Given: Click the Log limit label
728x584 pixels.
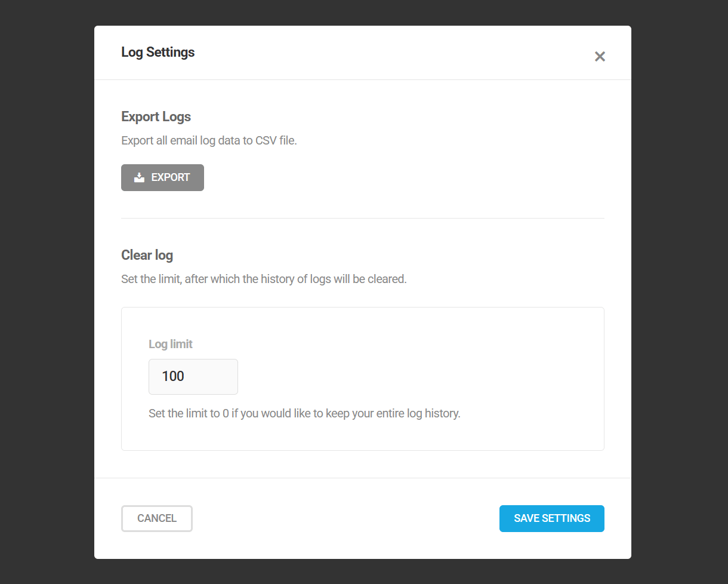Looking at the screenshot, I should [170, 344].
